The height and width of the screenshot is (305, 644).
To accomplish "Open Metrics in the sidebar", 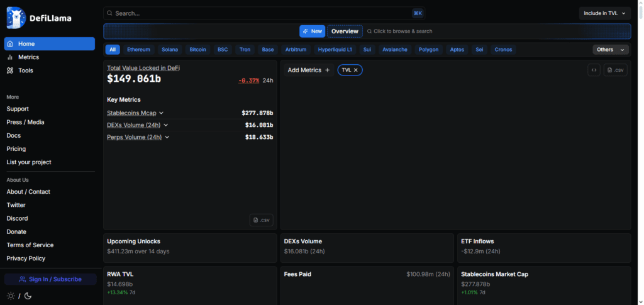I will pyautogui.click(x=28, y=57).
